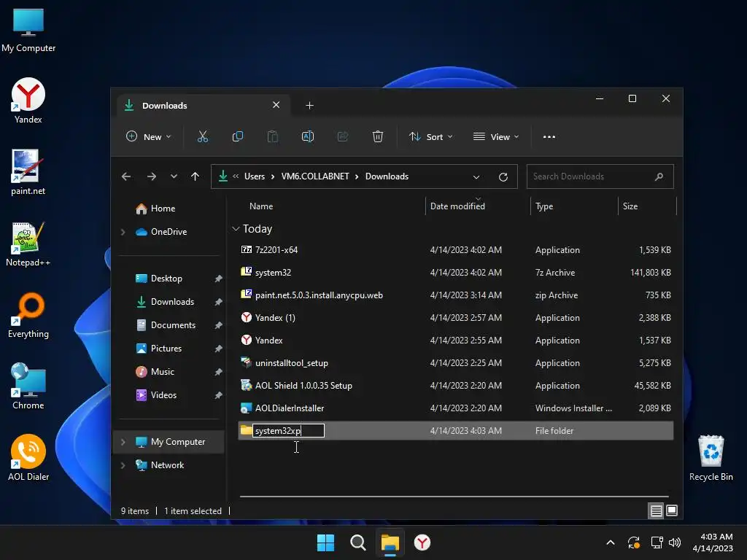The width and height of the screenshot is (747, 560).
Task: Add a new tab
Action: coord(309,105)
